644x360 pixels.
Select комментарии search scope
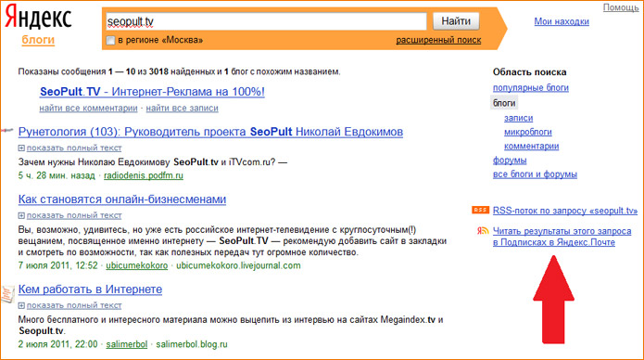click(532, 146)
